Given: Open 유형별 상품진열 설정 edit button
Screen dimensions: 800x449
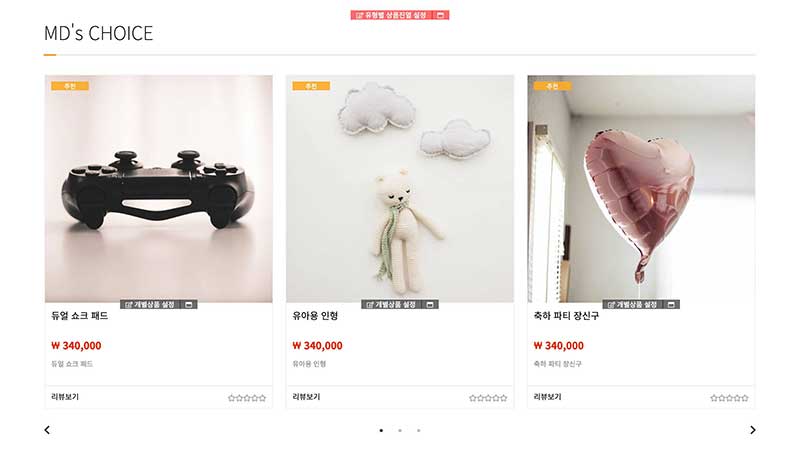Looking at the screenshot, I should tap(391, 15).
